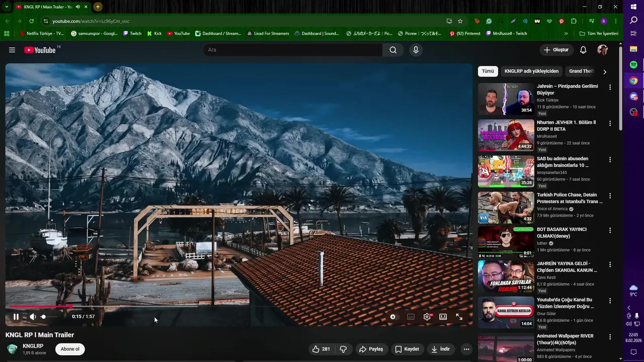This screenshot has width=644, height=362.
Task: Open Windows taskbar search
Action: pos(633,20)
